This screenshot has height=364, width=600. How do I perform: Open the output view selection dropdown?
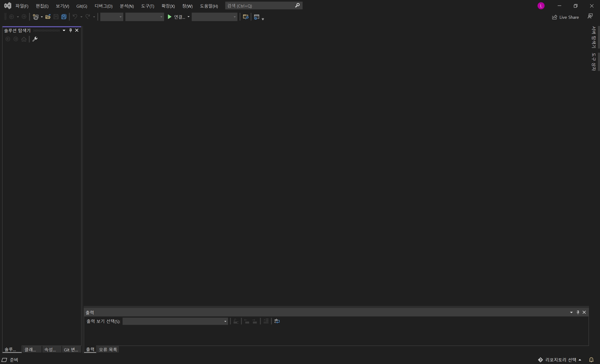pyautogui.click(x=175, y=321)
